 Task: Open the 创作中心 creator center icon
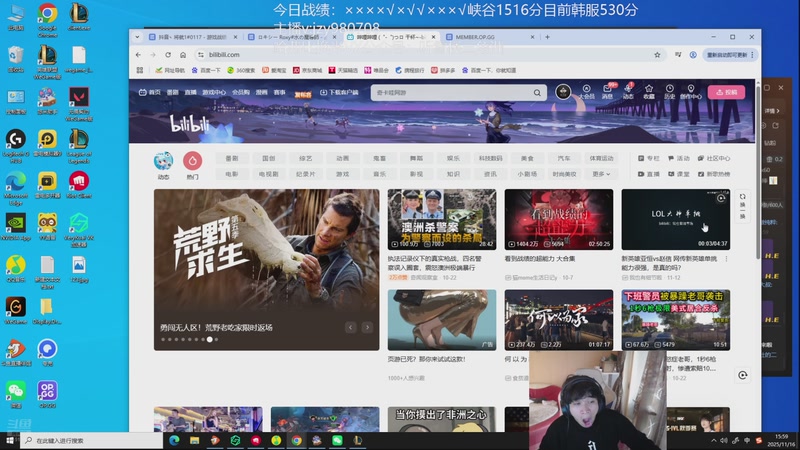[690, 92]
